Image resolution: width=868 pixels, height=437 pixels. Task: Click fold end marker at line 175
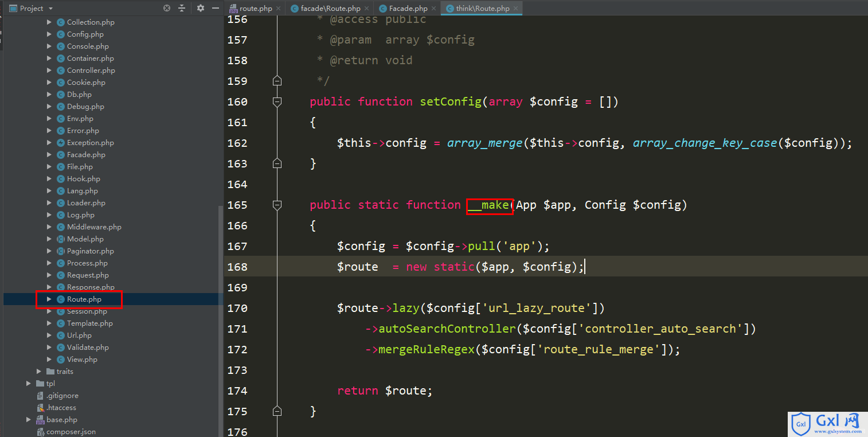(x=277, y=411)
